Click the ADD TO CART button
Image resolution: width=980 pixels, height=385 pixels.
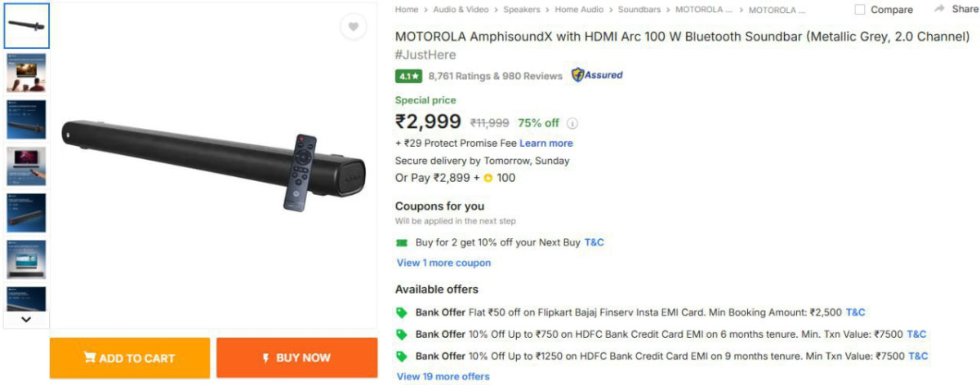coord(130,358)
